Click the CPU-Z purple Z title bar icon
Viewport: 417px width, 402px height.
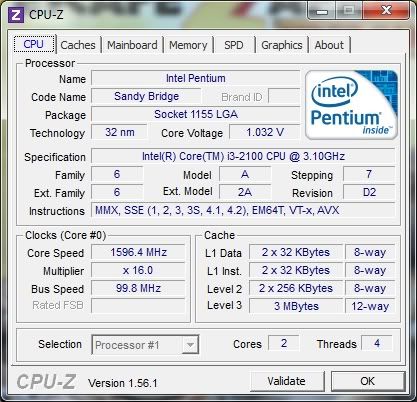[16, 15]
